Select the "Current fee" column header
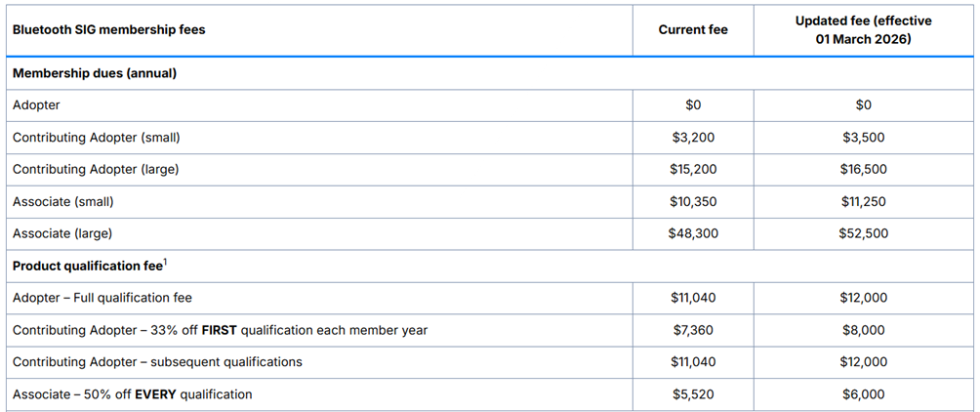The image size is (980, 412). [693, 30]
